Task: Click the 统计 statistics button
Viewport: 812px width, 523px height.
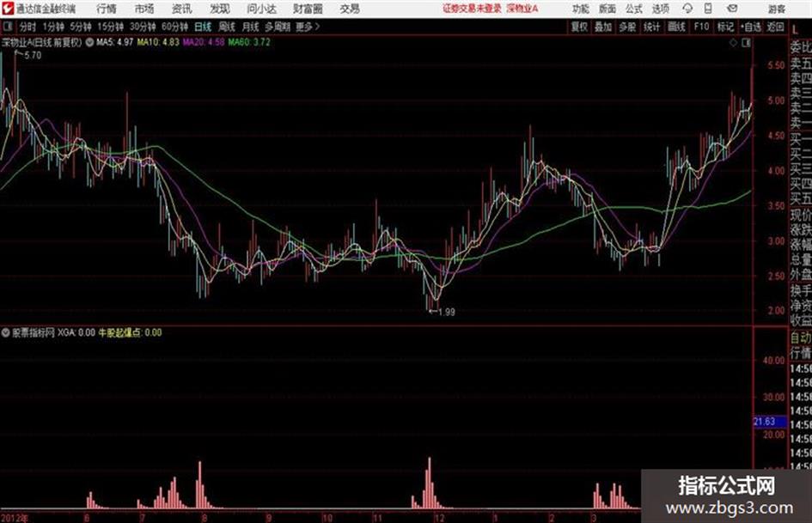Action: tap(651, 27)
